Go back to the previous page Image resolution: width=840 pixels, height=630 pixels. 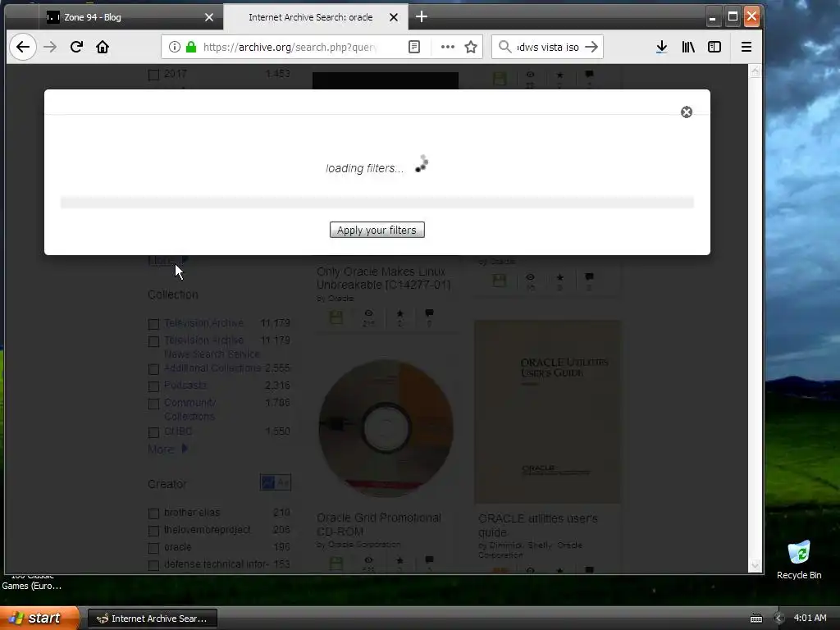coord(22,47)
